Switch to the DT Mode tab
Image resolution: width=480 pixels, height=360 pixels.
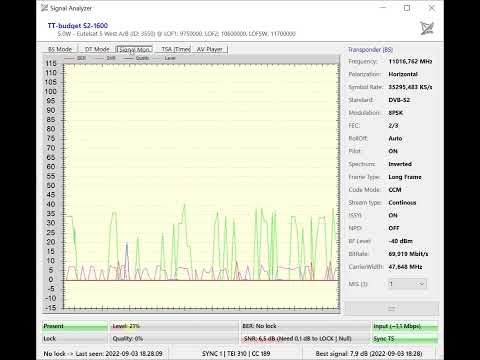(x=97, y=49)
